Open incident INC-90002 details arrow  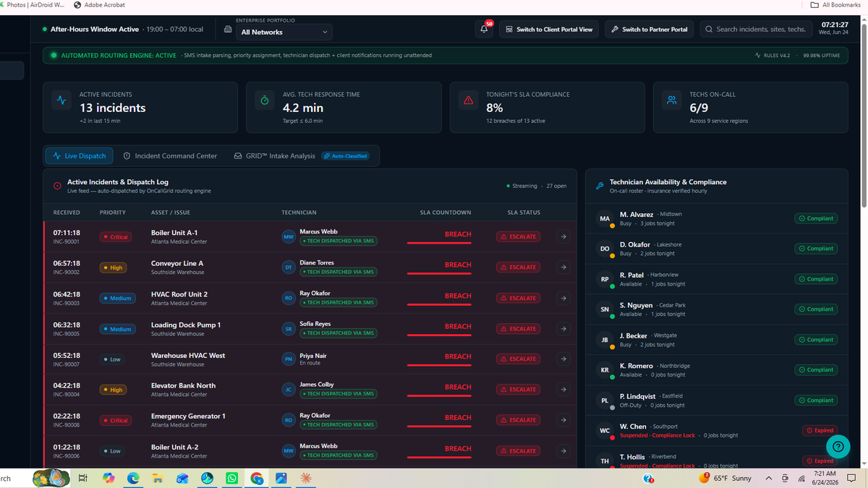(x=563, y=267)
